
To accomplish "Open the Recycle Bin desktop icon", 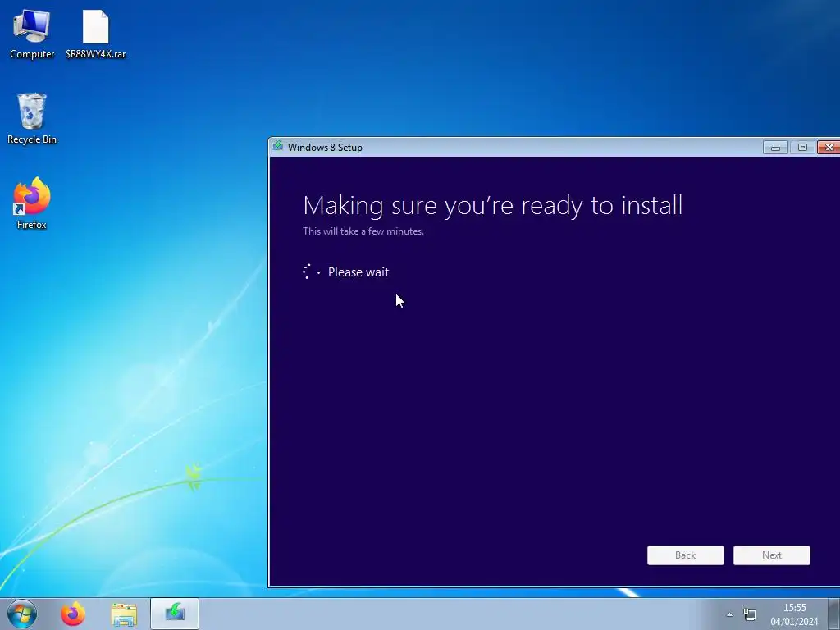I will click(32, 118).
